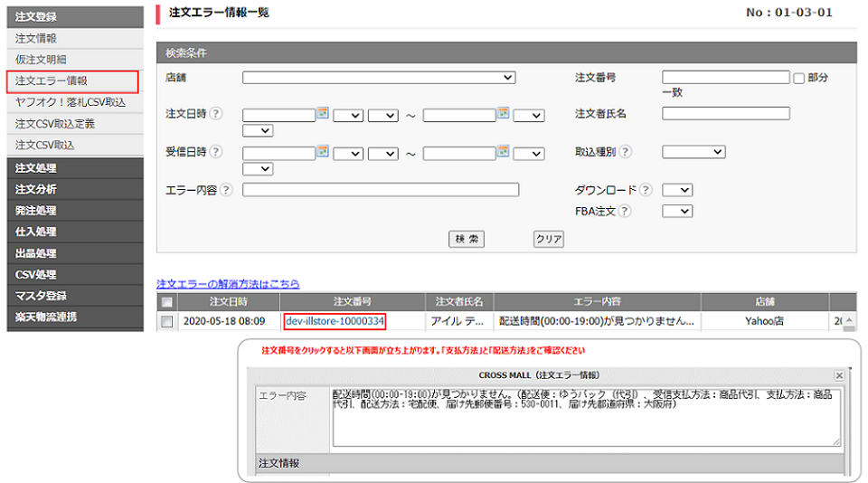Check the row for order dev-illstore-10000334
Image resolution: width=868 pixels, height=483 pixels.
[x=166, y=321]
